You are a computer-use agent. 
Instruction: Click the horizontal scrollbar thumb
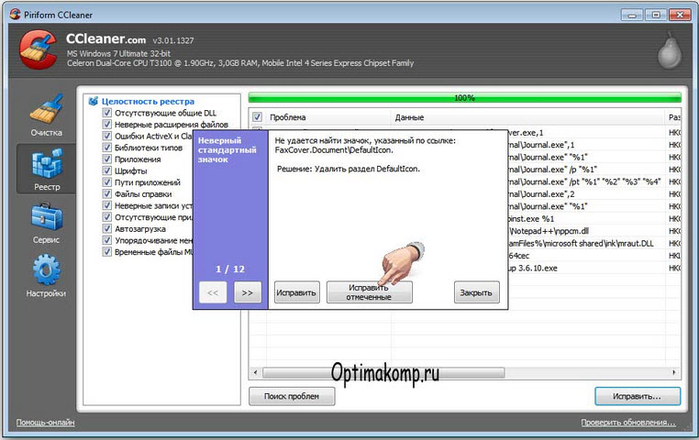383,372
